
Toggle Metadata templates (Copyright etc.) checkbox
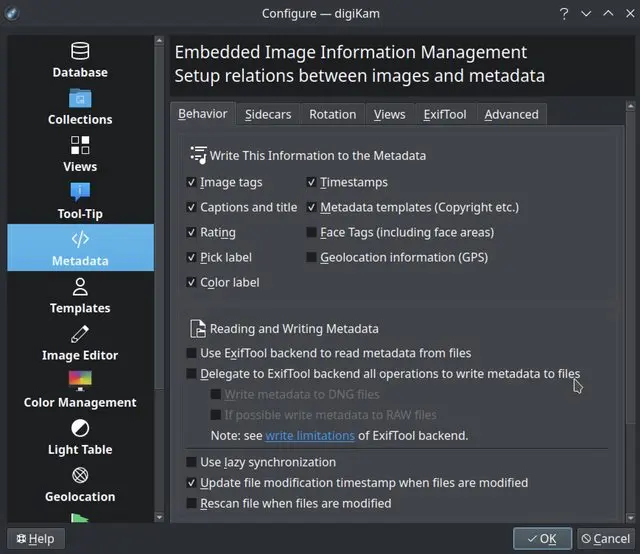311,207
